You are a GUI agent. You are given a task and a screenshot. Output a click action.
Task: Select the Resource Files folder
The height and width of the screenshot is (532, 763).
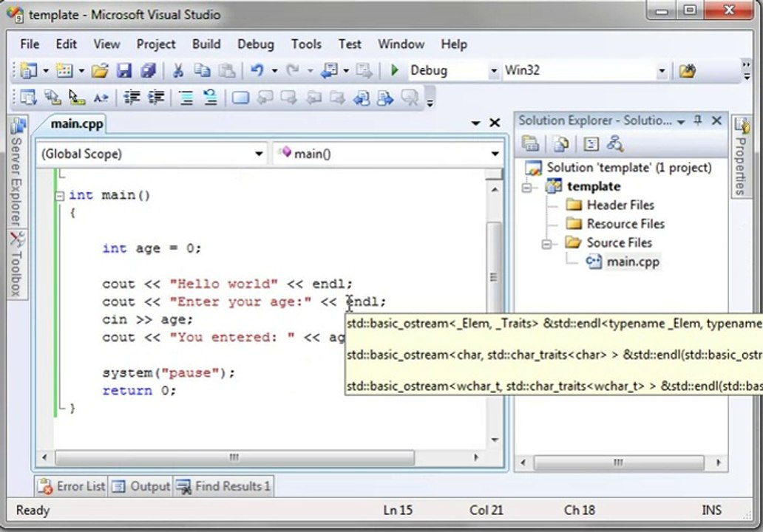tap(625, 224)
